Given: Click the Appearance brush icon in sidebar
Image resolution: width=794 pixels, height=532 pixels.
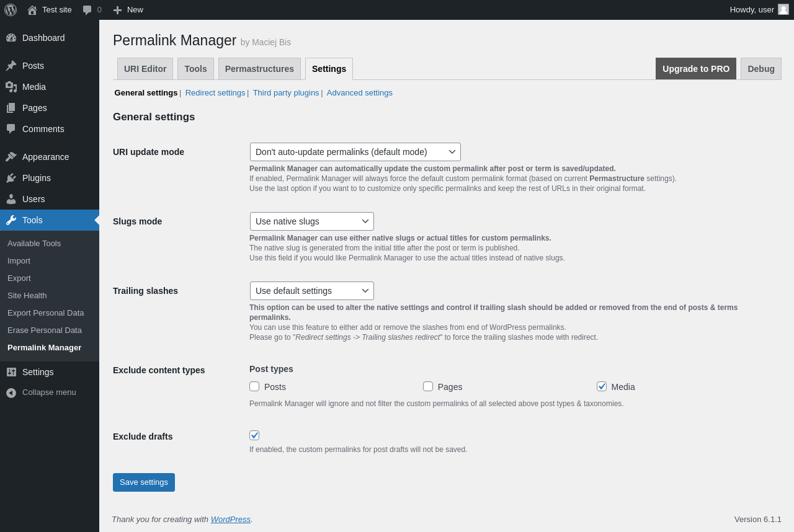Looking at the screenshot, I should [11, 157].
